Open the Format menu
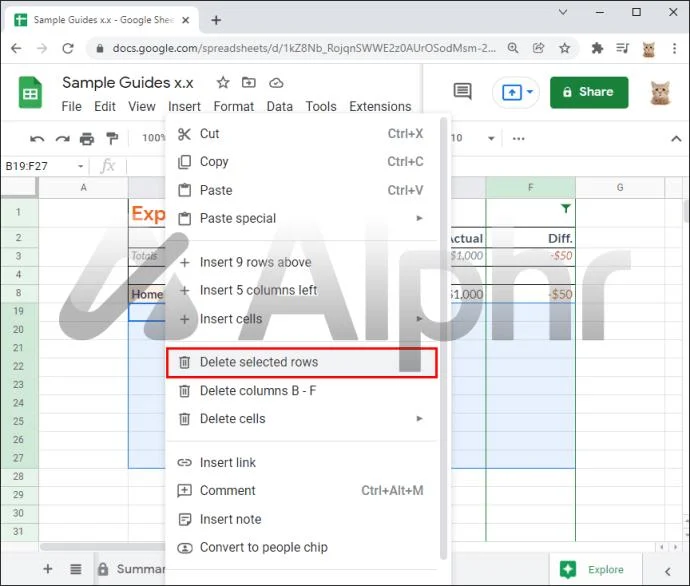This screenshot has height=586, width=690. 234,106
